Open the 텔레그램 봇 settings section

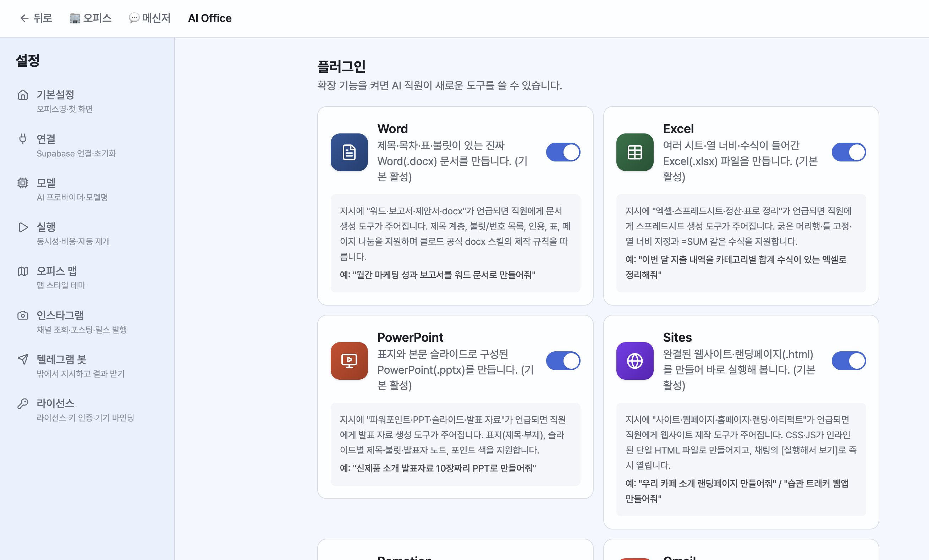click(x=87, y=366)
